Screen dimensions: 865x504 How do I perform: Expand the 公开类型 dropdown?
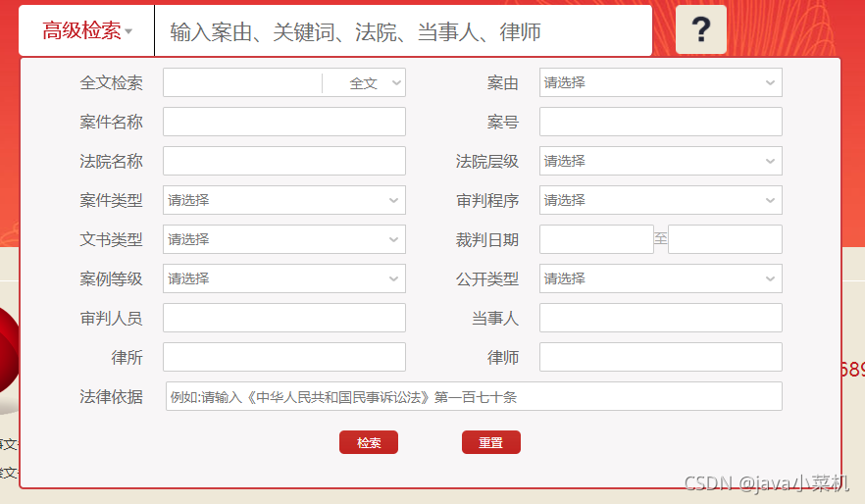coord(660,278)
